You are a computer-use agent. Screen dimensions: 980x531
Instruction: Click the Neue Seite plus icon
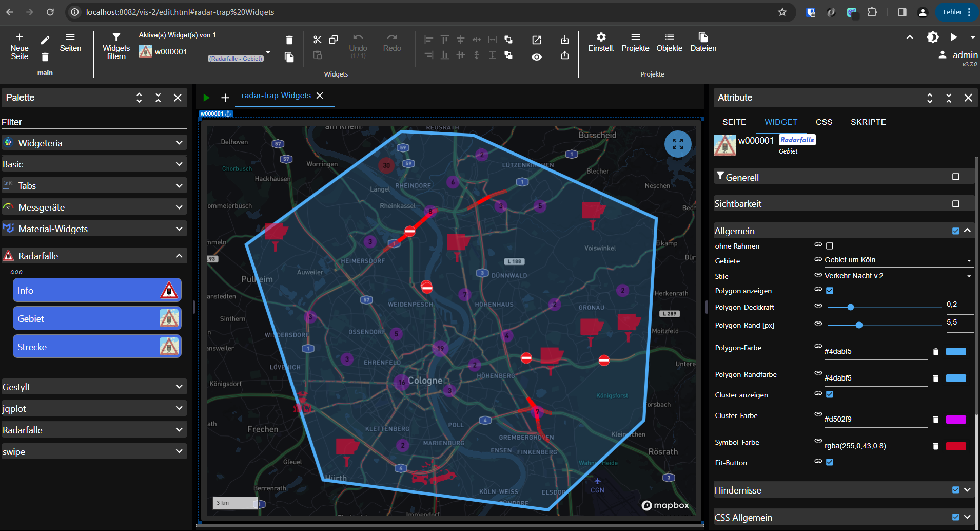pos(19,37)
